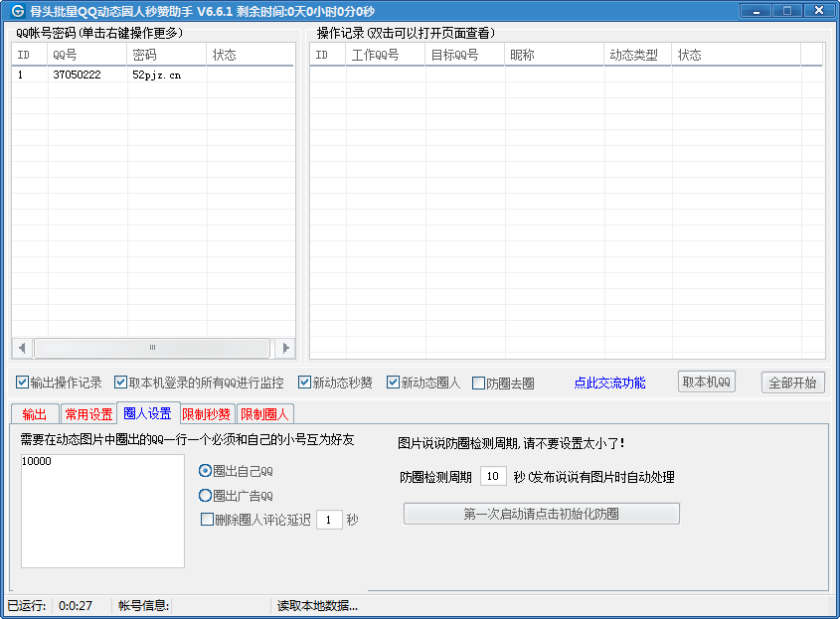
Task: Uncheck the 新动态秒赞 option
Action: [x=305, y=383]
